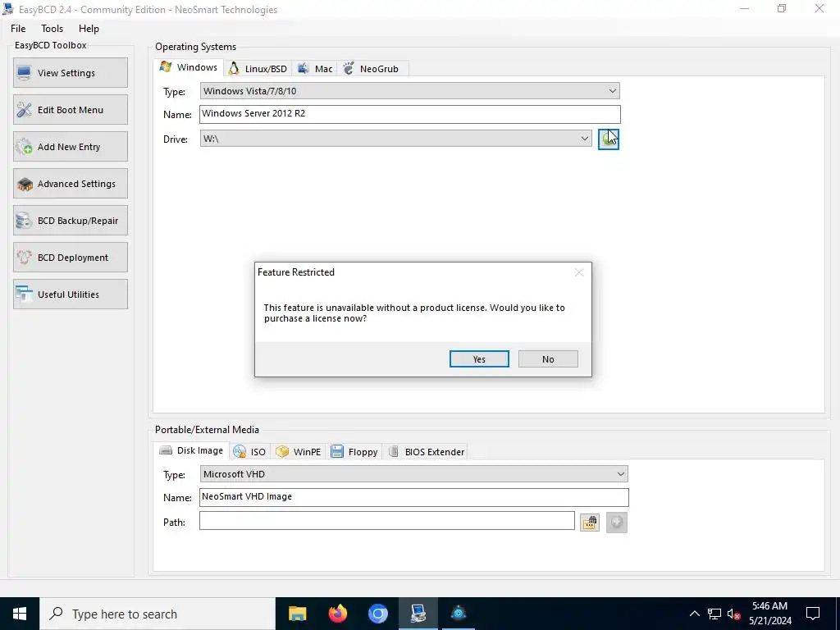The height and width of the screenshot is (630, 840).
Task: Open View Settings in toolbox
Action: coord(71,72)
